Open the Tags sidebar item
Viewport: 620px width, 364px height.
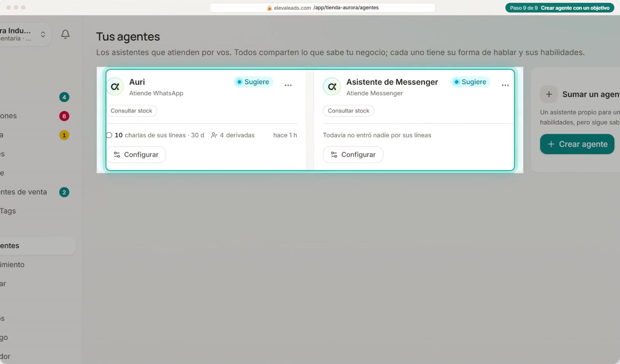(x=8, y=211)
